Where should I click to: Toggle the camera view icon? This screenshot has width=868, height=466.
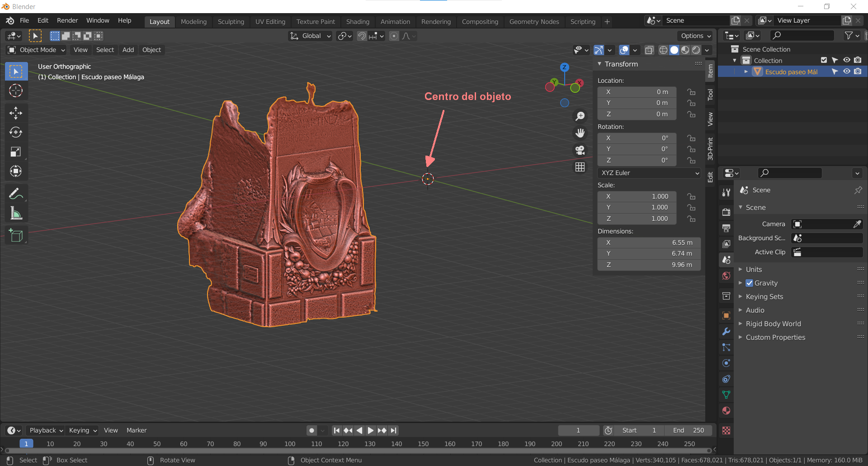[x=580, y=150]
